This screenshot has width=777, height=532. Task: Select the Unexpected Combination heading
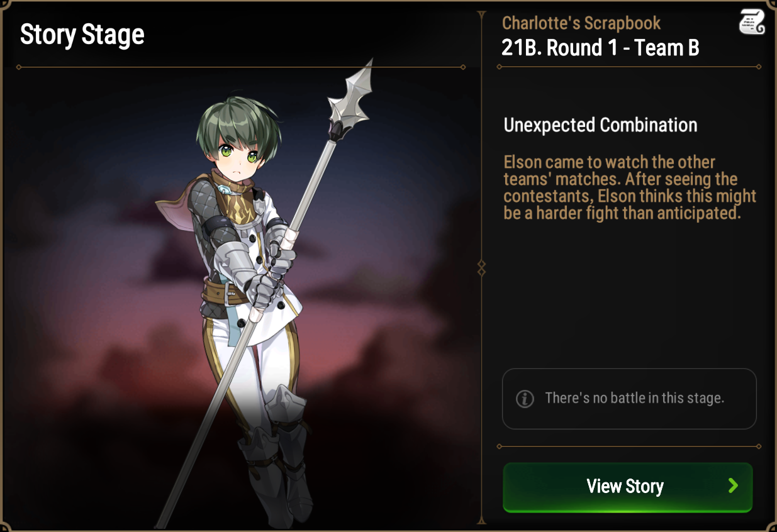pyautogui.click(x=600, y=125)
